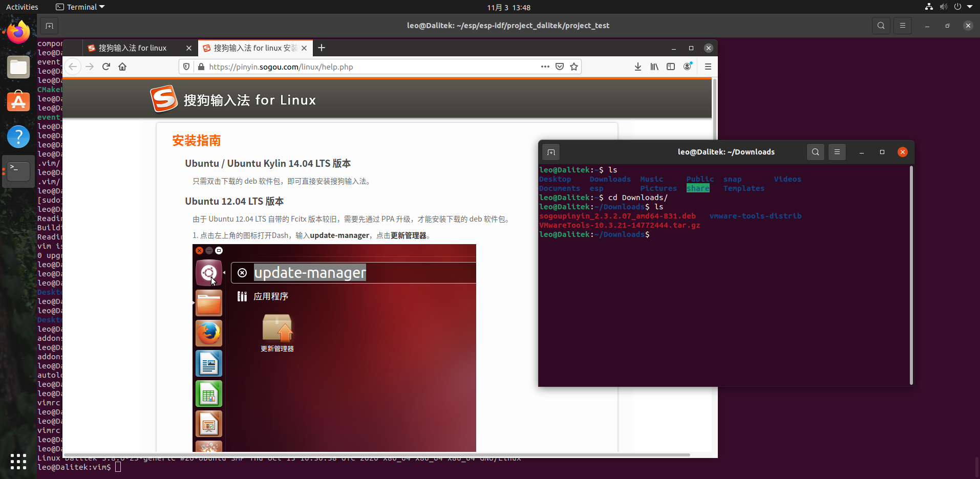Click the power icon in the top bar
980x479 pixels.
(x=957, y=7)
